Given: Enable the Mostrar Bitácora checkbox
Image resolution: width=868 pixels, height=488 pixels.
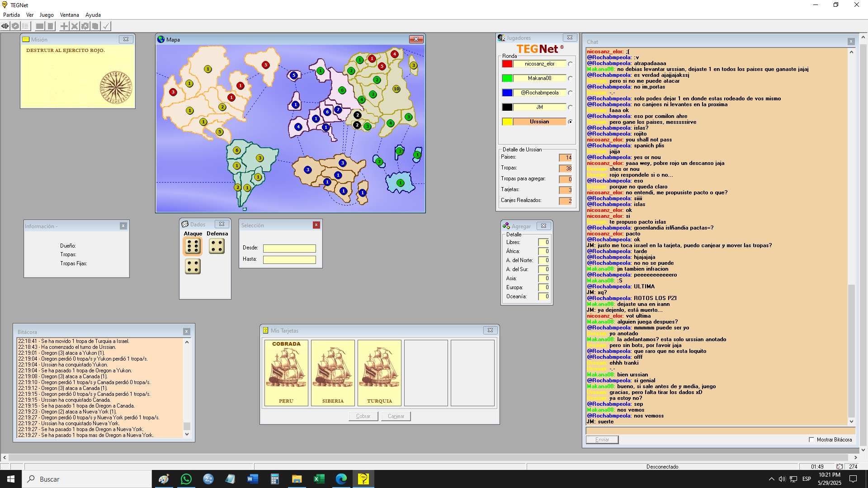Looking at the screenshot, I should click(x=811, y=440).
